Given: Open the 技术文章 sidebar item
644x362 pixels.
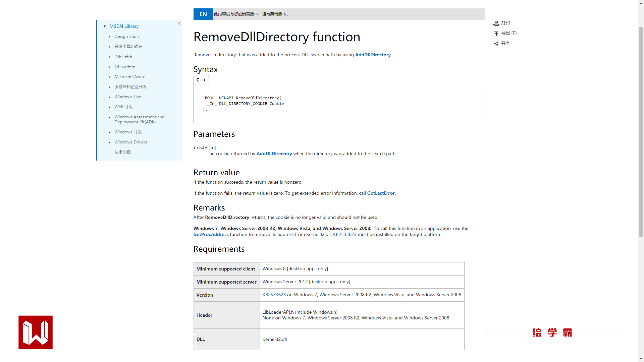Looking at the screenshot, I should [x=122, y=152].
